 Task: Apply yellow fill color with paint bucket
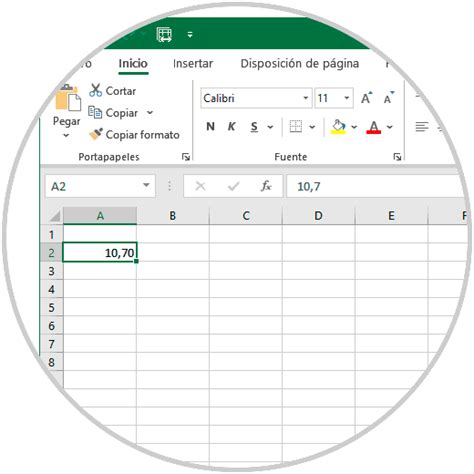[338, 127]
